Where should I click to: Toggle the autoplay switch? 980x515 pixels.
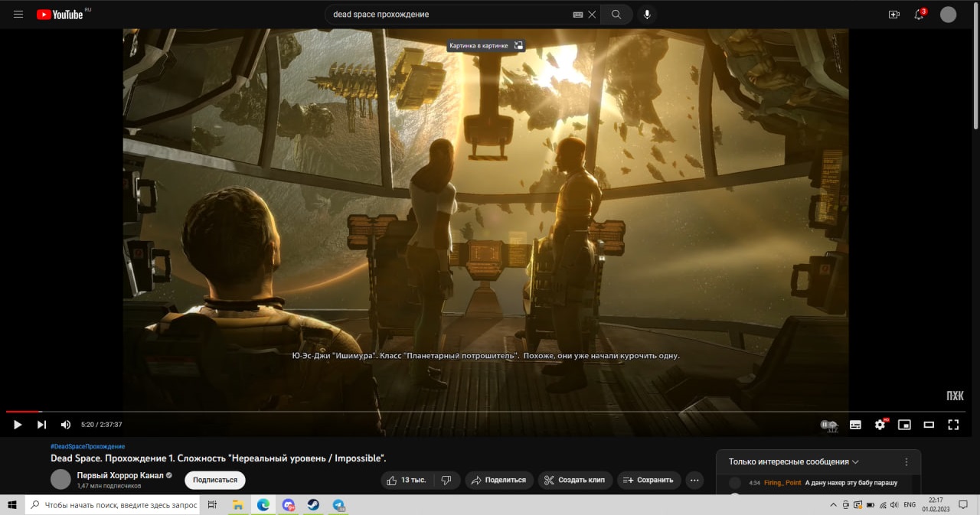click(829, 425)
